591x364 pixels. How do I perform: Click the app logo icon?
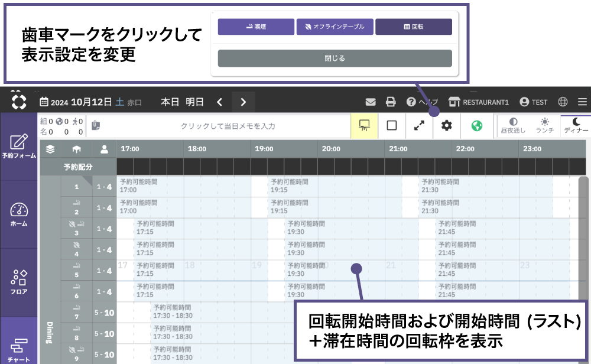tap(19, 102)
